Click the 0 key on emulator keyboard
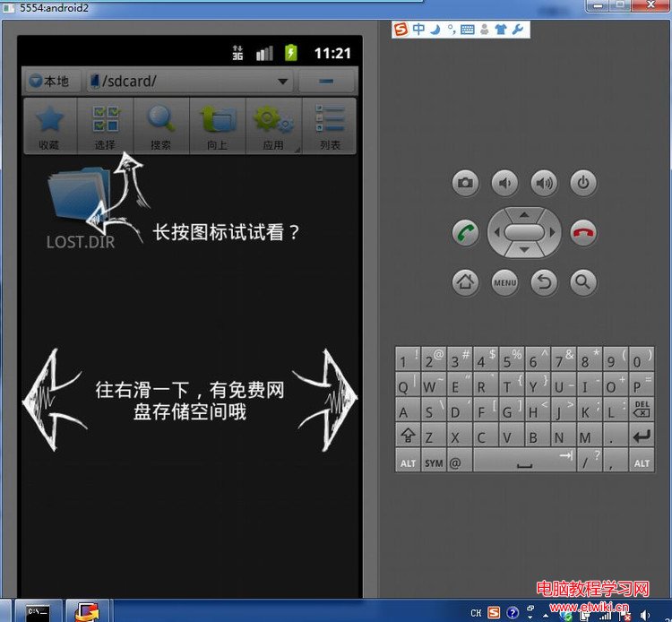 pyautogui.click(x=642, y=359)
